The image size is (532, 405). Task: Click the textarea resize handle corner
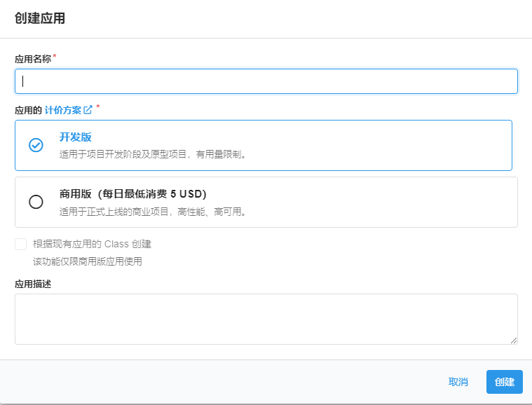514,341
